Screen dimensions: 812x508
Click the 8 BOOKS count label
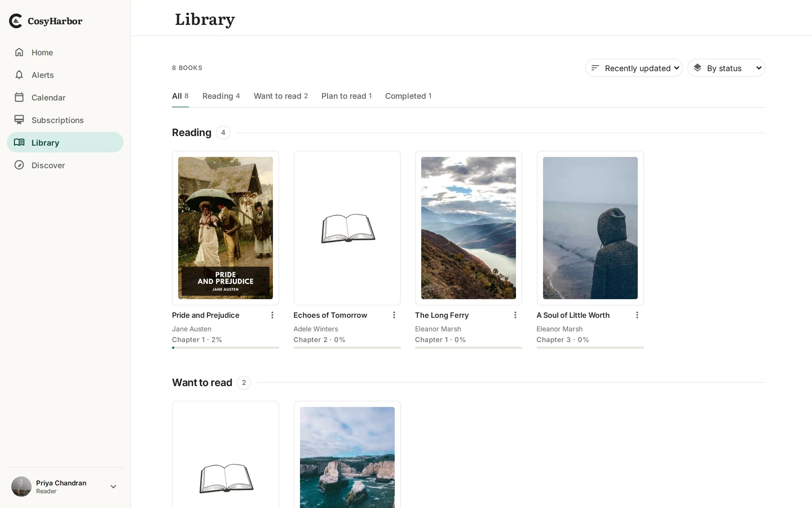[x=187, y=68]
